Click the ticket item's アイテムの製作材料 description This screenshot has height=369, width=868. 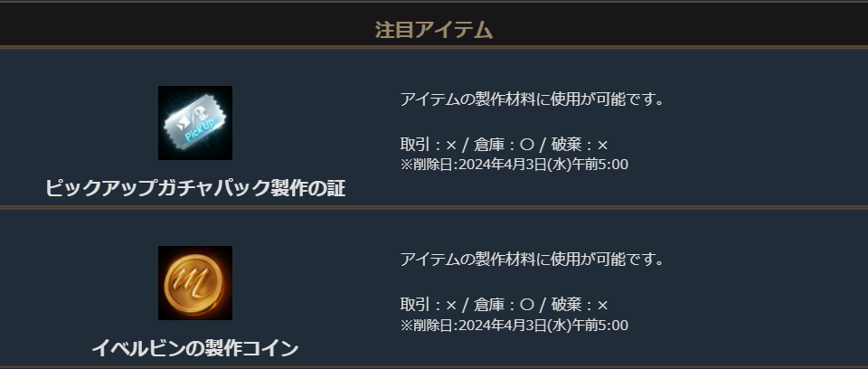coord(532,99)
